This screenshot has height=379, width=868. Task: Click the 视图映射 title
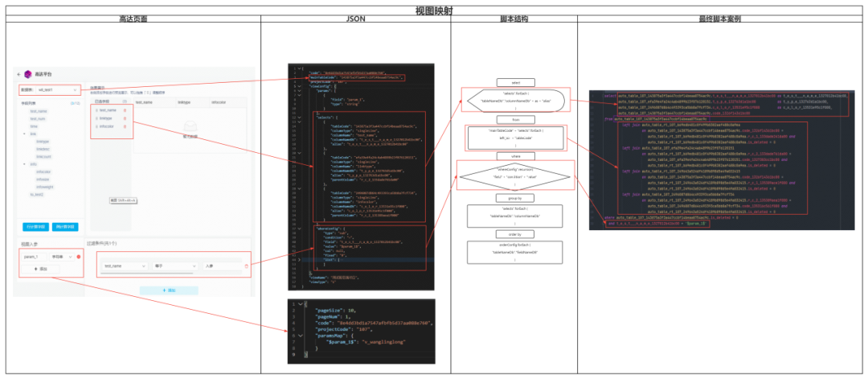(436, 10)
